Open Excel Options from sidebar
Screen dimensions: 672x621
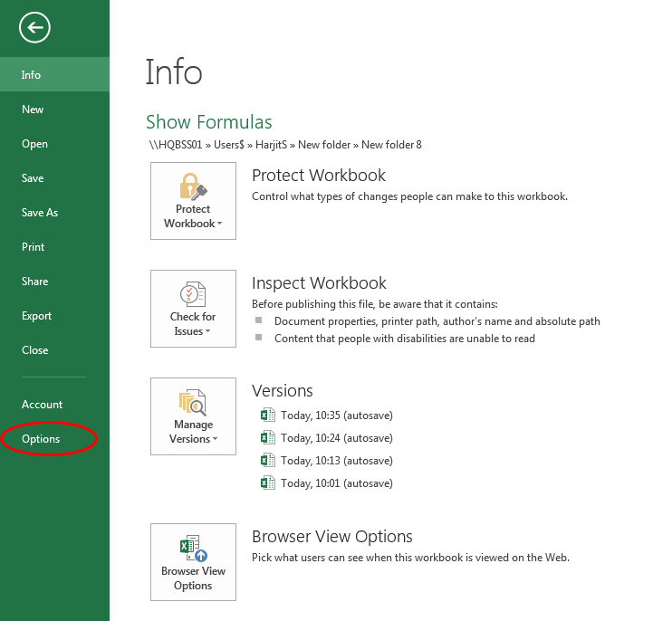tap(55, 439)
